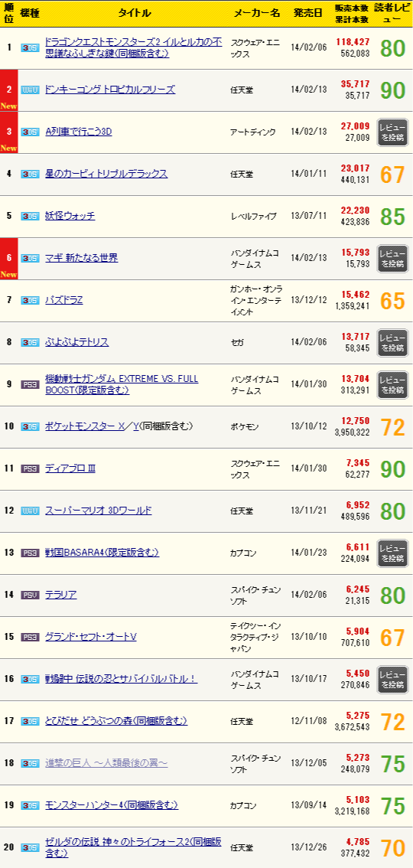Screen dimensions: 413x868
Task: Open the テラリア title link
Action: 61,595
